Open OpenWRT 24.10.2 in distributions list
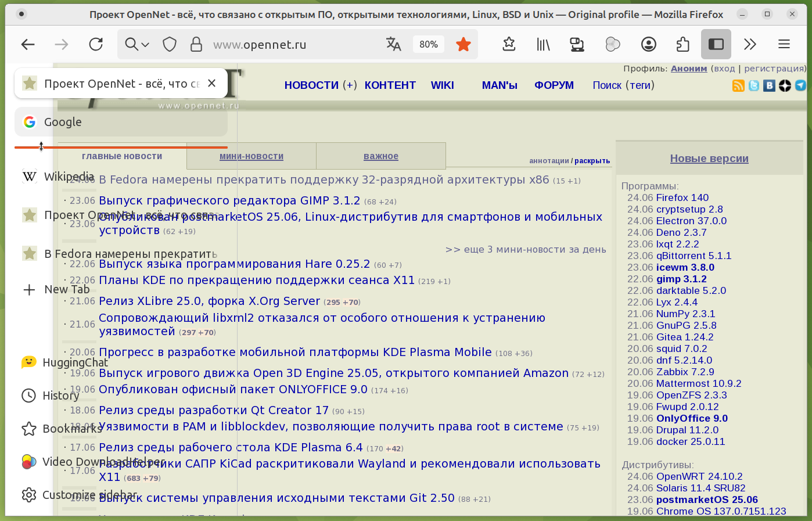The height and width of the screenshot is (521, 812). (699, 476)
